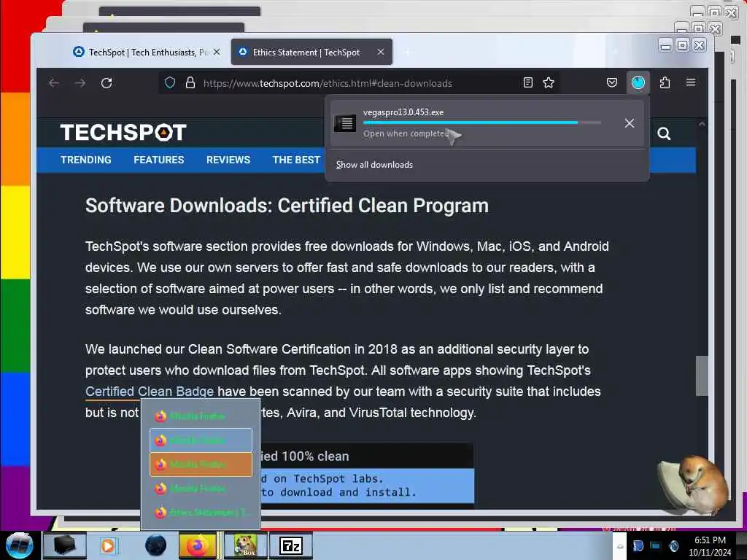Click the vegaspro13.0.453.exe file icon

(x=345, y=122)
